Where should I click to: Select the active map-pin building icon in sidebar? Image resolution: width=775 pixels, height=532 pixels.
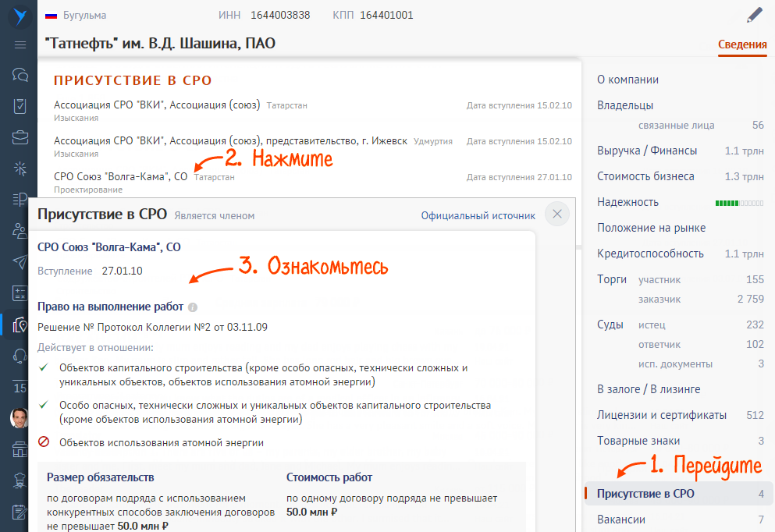point(20,325)
